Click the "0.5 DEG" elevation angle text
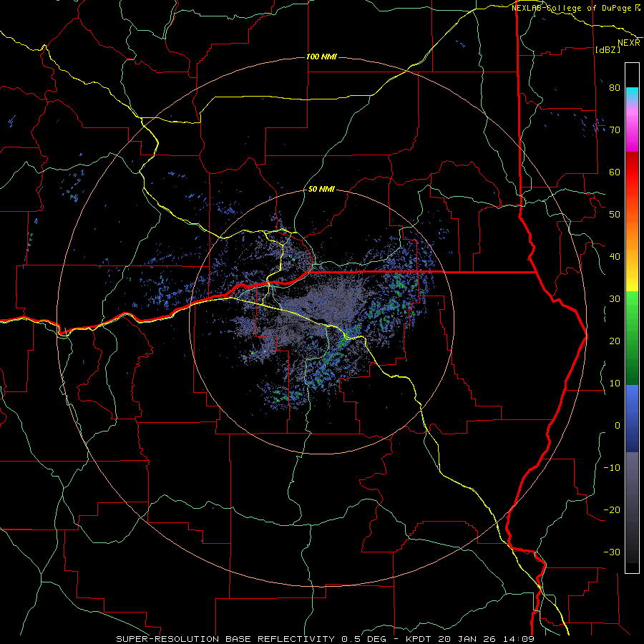644x644 pixels. pyautogui.click(x=364, y=639)
